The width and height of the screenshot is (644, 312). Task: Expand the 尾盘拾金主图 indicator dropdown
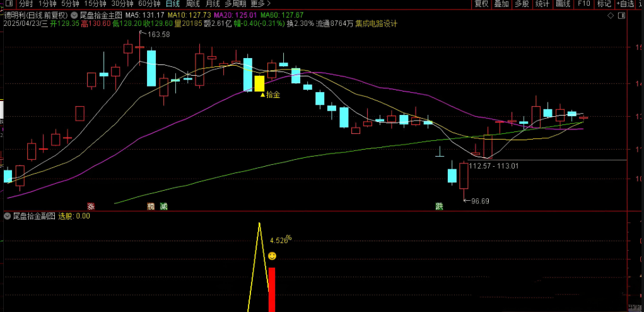[x=75, y=14]
